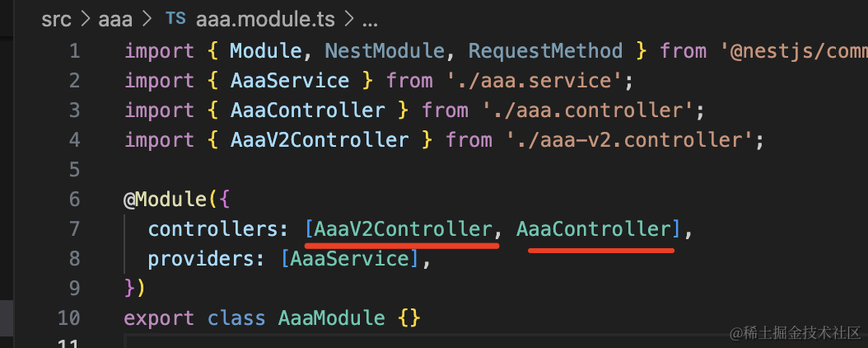Click the underlined AaaV2Controller in controllers array
Viewport: 868px width, 348px height.
[403, 229]
